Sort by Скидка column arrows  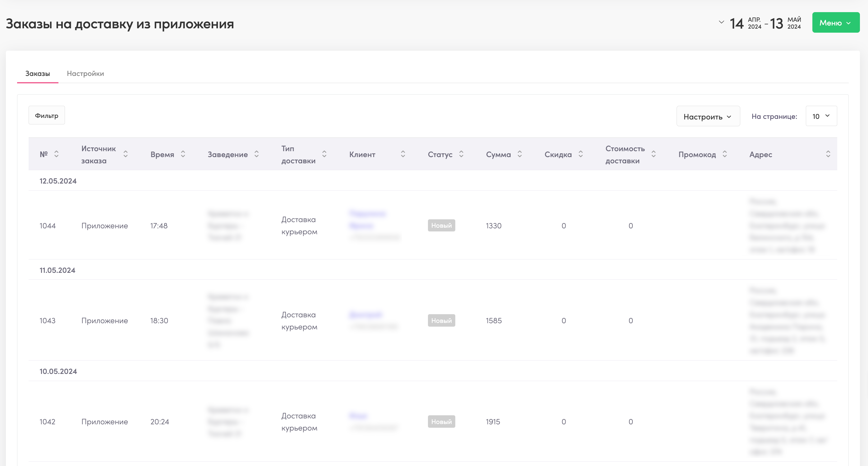(581, 154)
